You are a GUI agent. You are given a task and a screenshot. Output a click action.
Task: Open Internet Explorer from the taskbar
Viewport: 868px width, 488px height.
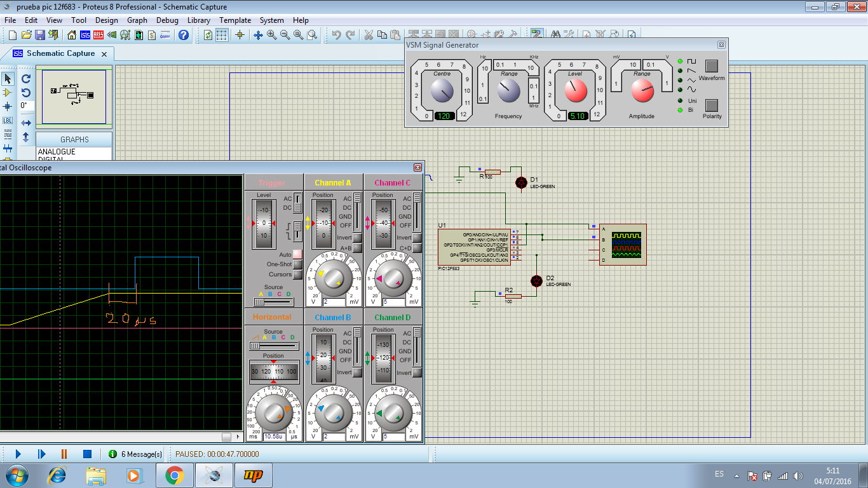click(x=57, y=475)
